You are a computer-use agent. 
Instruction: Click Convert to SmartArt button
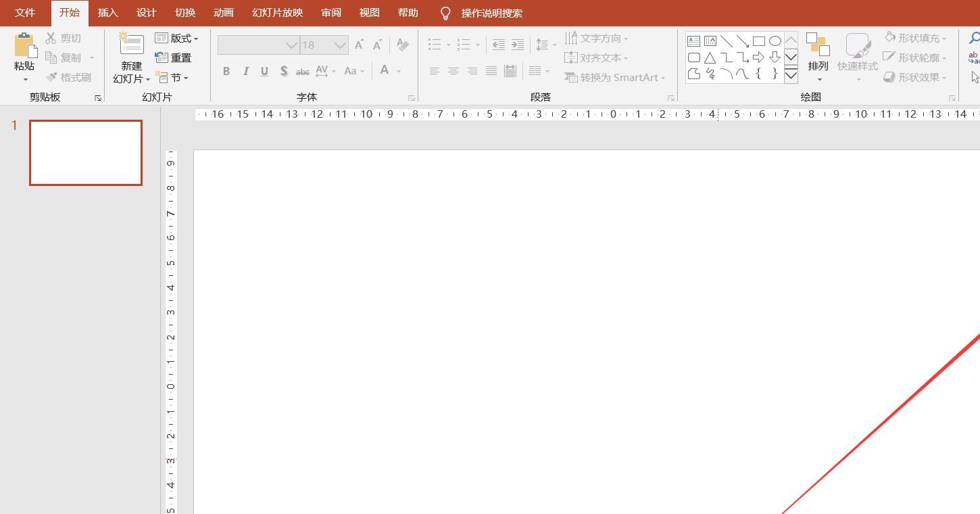coord(615,77)
